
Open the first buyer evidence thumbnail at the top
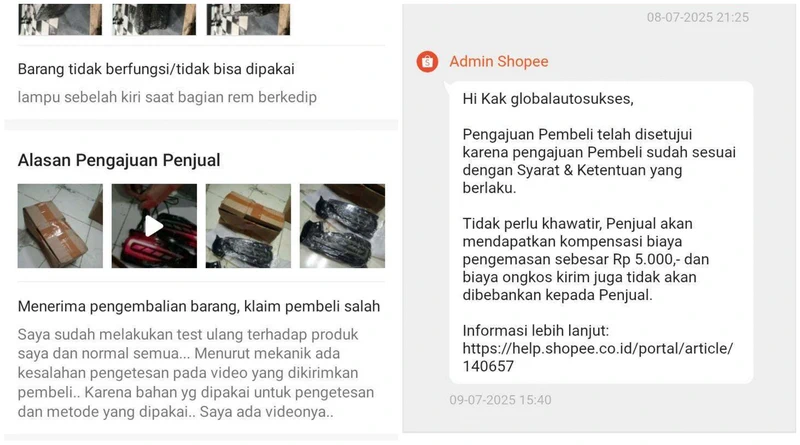point(60,19)
